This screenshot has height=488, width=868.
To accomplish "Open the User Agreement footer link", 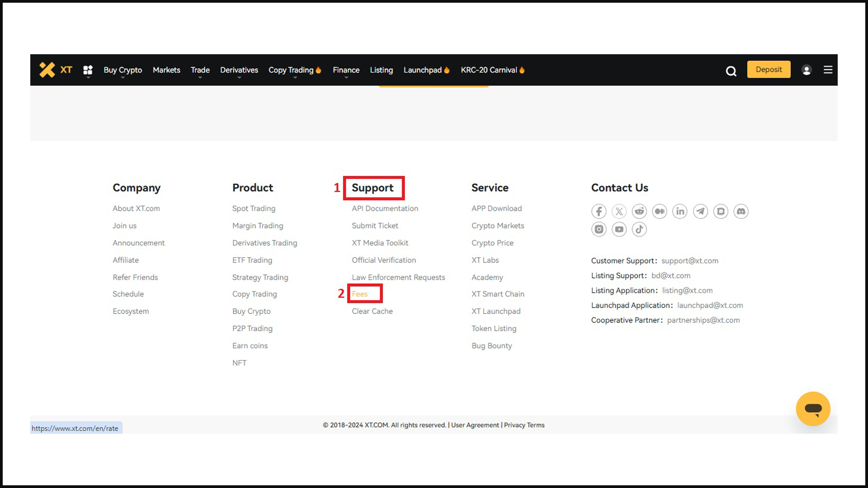I will pyautogui.click(x=475, y=425).
